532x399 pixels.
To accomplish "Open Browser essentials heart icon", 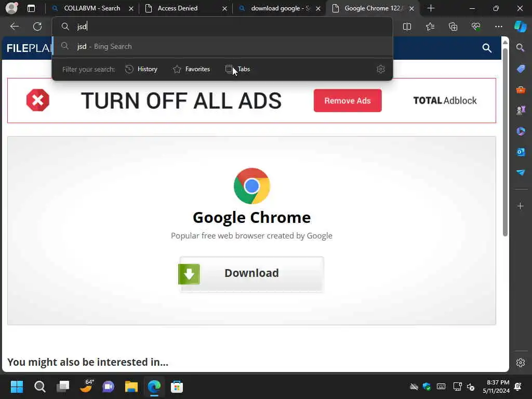I will pos(476,26).
